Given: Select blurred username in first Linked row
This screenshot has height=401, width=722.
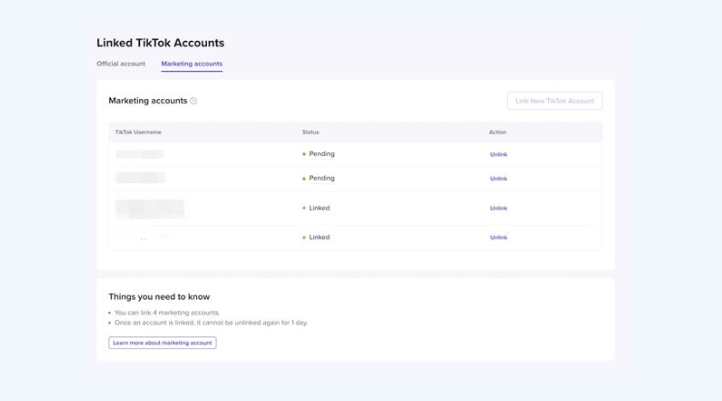Looking at the screenshot, I should [150, 208].
